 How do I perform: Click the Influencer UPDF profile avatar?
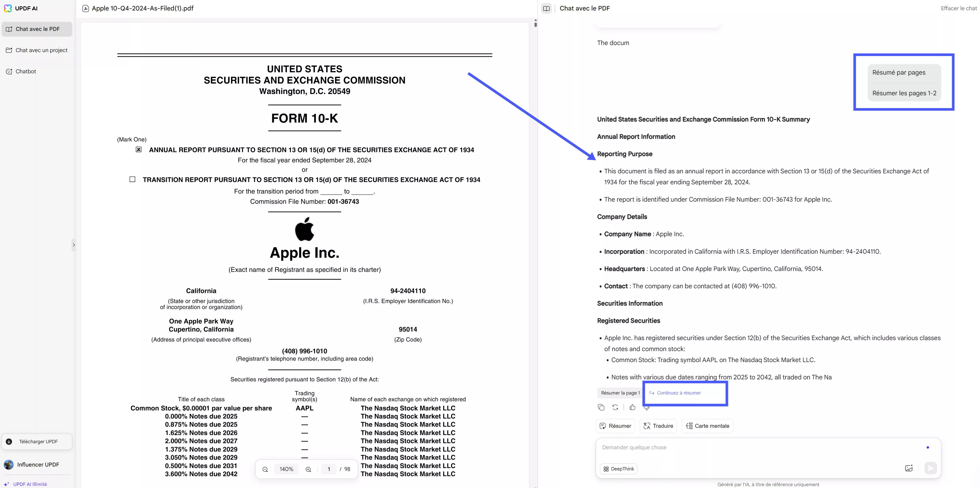tap(9, 464)
